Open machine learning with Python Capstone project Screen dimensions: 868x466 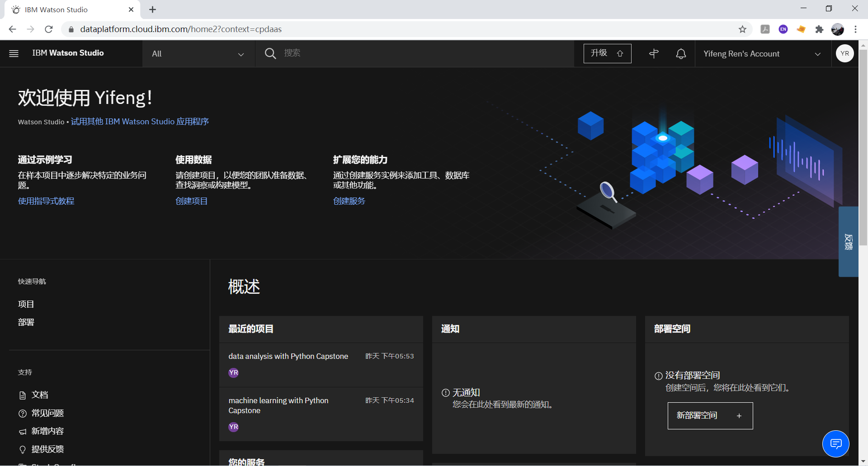[x=278, y=405]
